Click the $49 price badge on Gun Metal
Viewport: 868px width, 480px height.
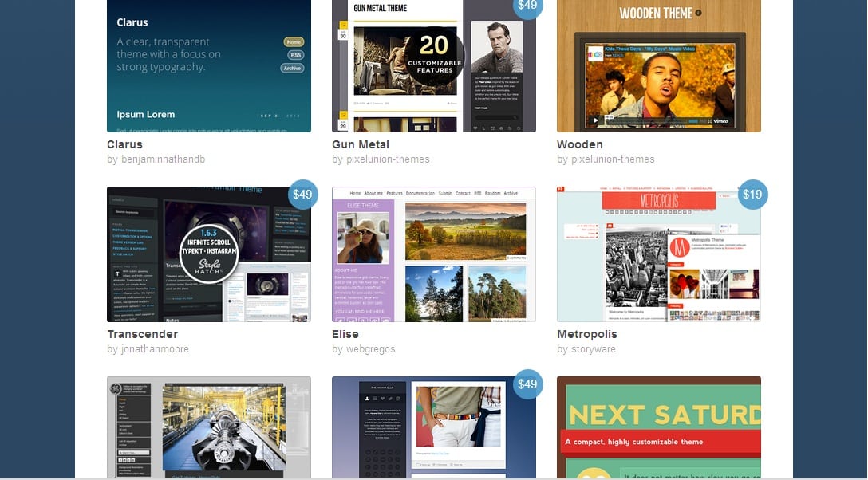pos(527,6)
